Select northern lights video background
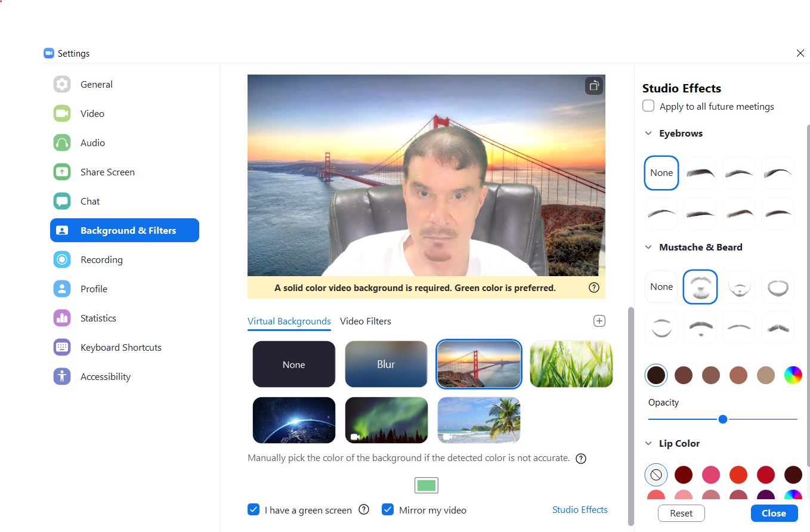 387,420
